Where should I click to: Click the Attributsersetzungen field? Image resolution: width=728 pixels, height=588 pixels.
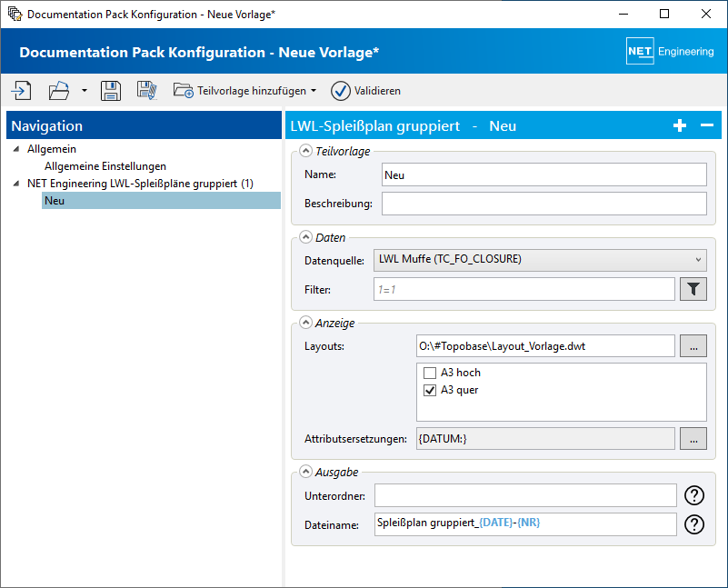coord(545,439)
